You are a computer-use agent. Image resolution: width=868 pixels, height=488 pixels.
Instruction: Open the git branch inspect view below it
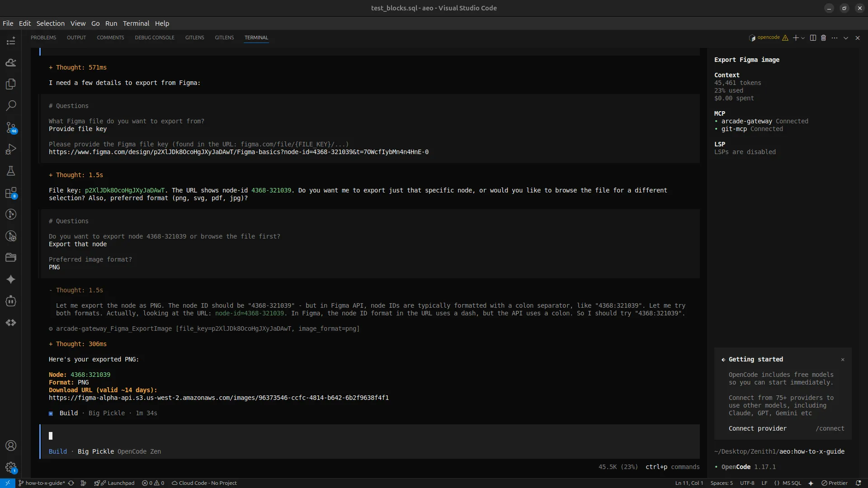coord(11,236)
